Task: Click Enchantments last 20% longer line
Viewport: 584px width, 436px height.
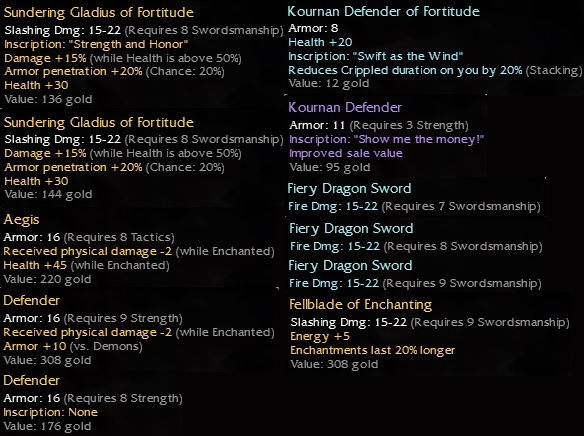Action: [x=372, y=350]
